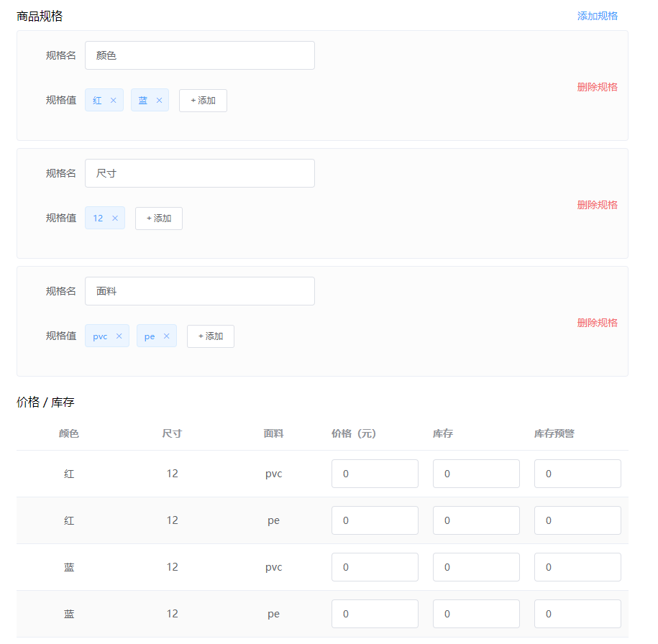
Task: Click the +添加 button beside 颜色 values
Action: coord(203,100)
